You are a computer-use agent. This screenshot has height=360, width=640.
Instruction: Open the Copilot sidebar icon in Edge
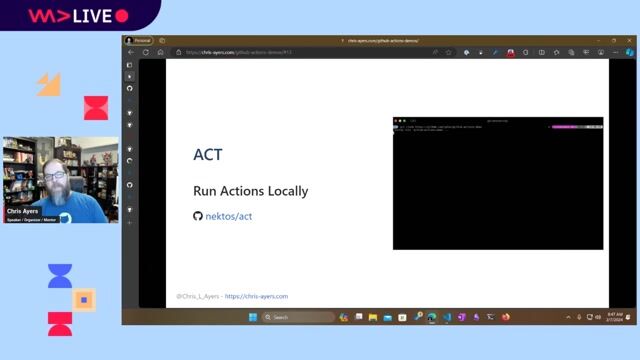630,52
